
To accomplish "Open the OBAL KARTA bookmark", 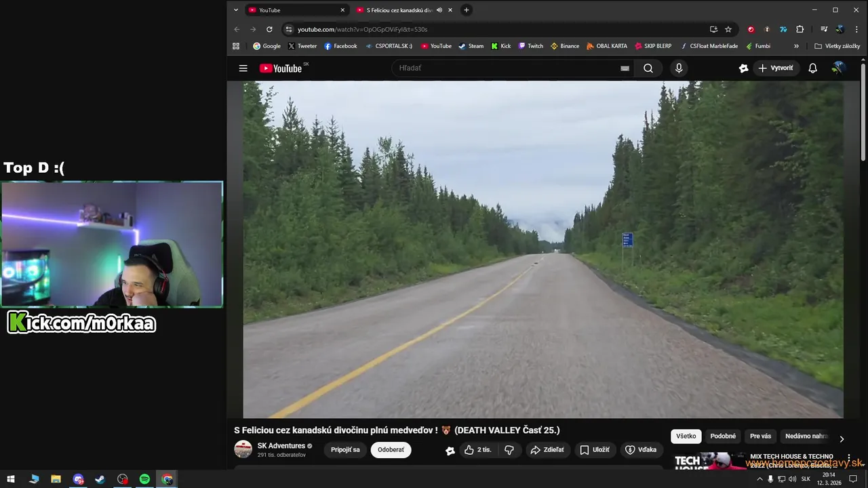I will click(607, 46).
